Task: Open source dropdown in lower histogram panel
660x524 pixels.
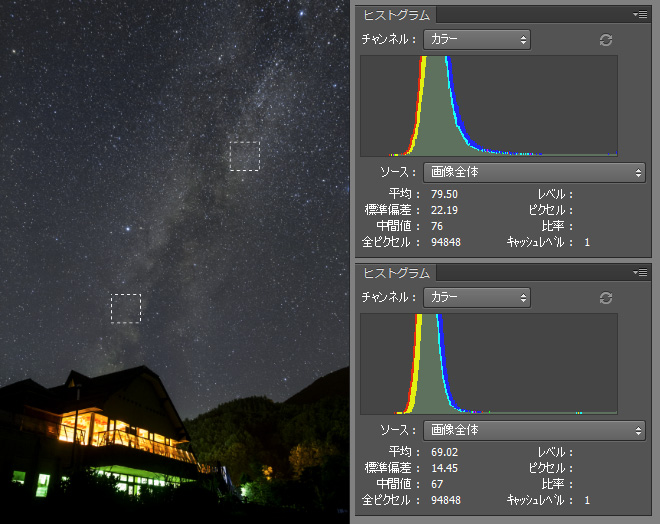Action: (534, 431)
